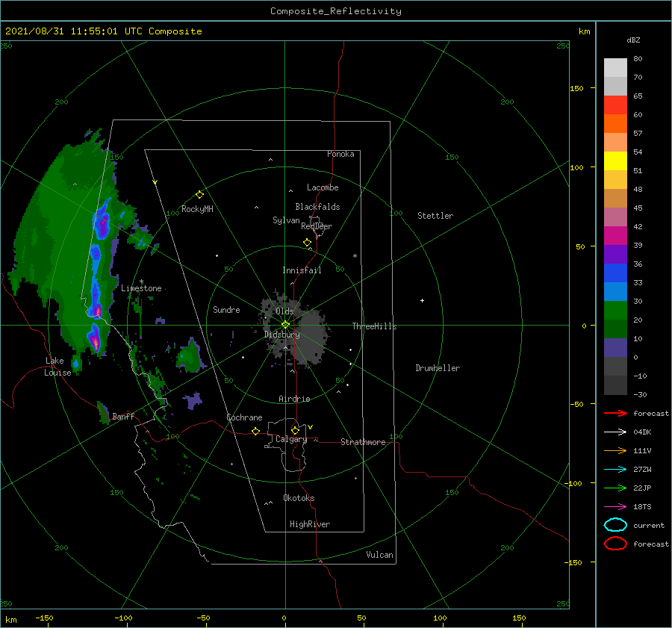The height and width of the screenshot is (628, 672).
Task: Select the 39 dBZ purple legend swatch
Action: coord(615,254)
